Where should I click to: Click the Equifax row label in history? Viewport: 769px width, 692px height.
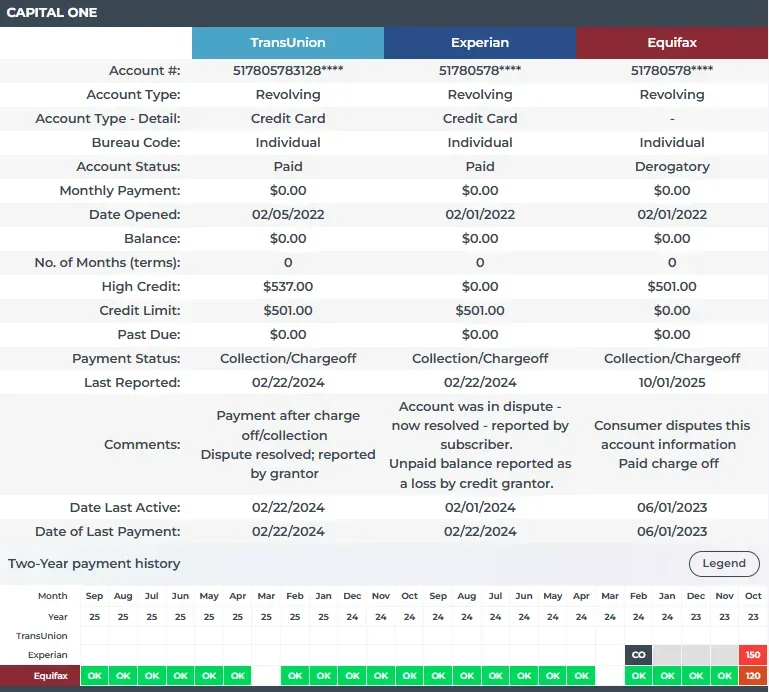[51, 676]
